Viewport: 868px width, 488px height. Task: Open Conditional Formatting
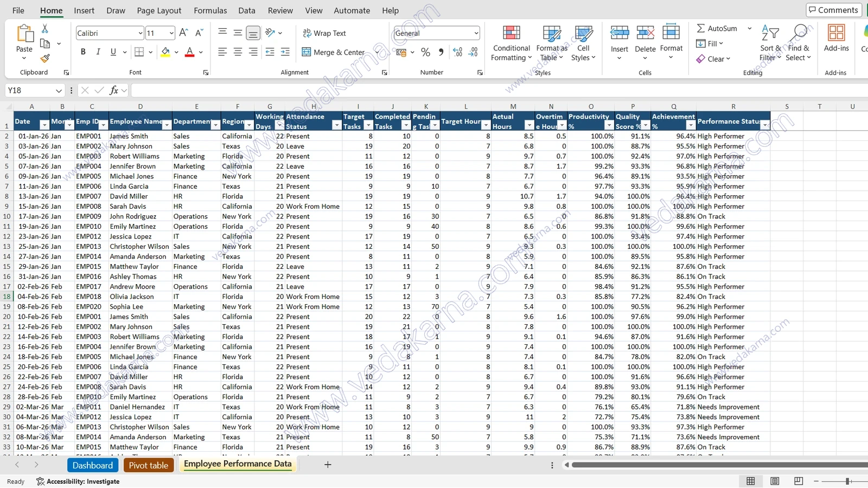[x=511, y=43]
